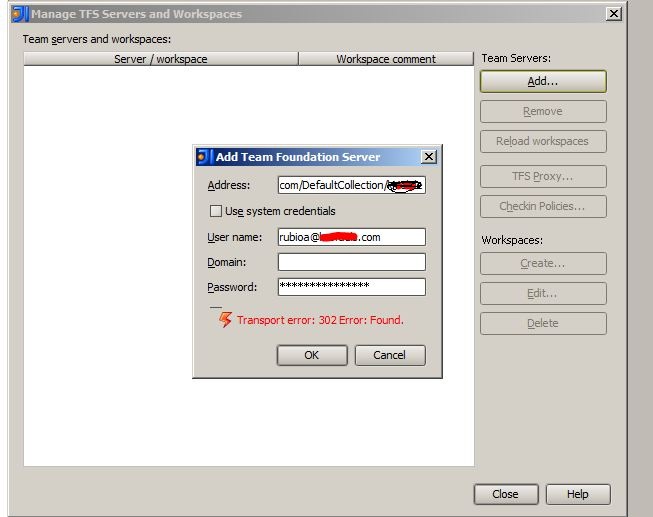
Task: Confirm the server with the OK button
Action: [x=312, y=355]
